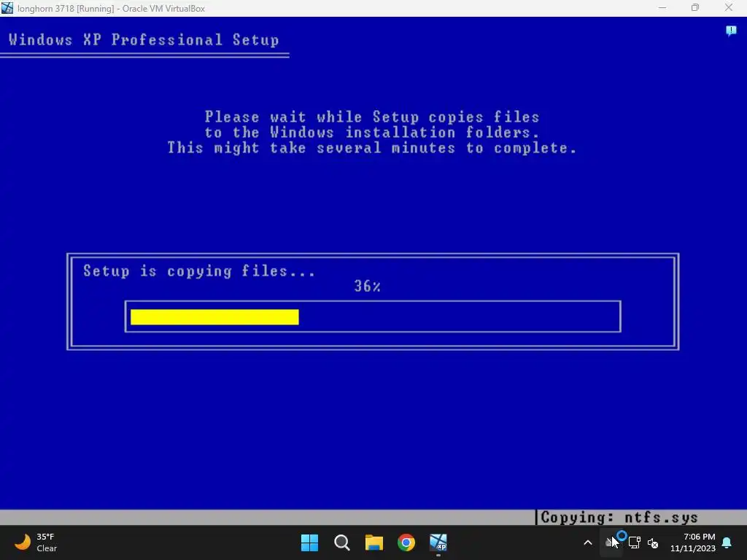Open the Windows Start menu
Screen dimensions: 747x560
(x=309, y=542)
